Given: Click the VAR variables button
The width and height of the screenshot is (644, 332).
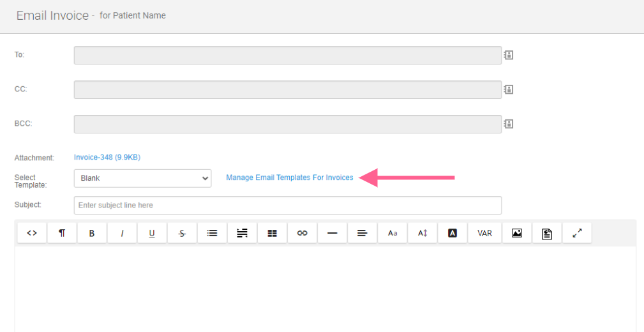Looking at the screenshot, I should (x=484, y=233).
